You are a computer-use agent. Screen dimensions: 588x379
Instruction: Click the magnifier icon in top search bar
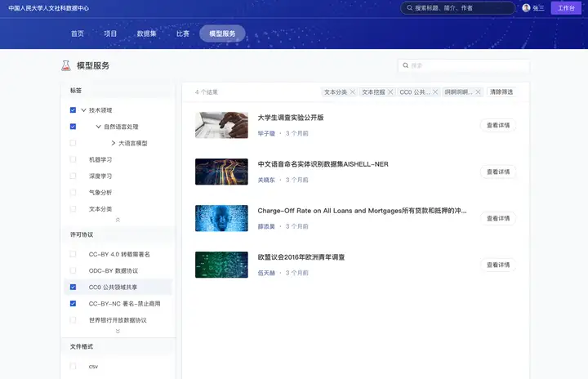[x=409, y=8]
